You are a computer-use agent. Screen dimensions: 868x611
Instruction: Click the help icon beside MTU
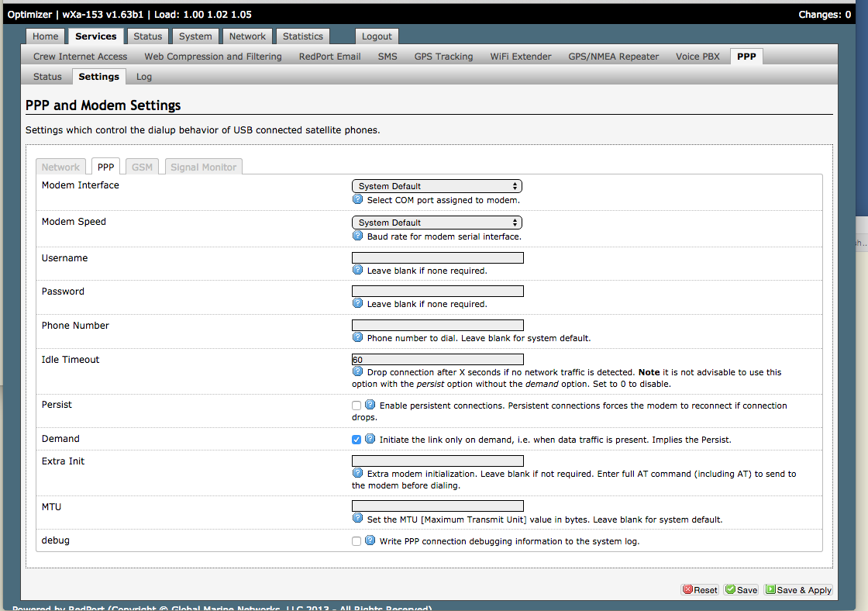click(x=357, y=517)
